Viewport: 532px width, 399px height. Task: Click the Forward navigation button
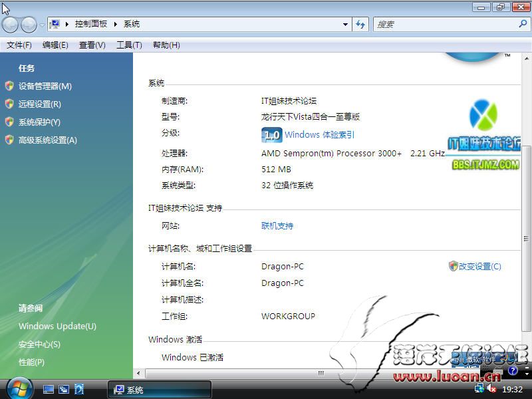(29, 25)
